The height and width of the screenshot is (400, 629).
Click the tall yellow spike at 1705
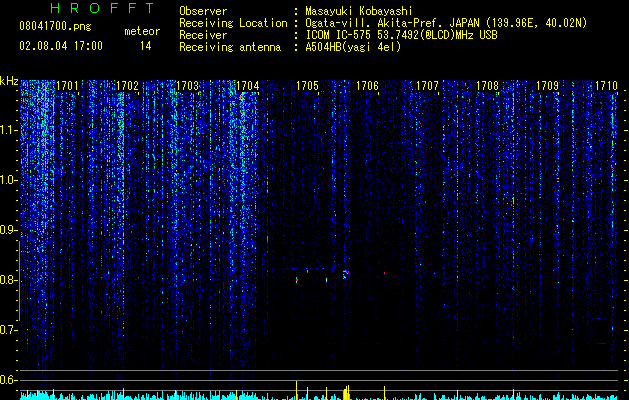pyautogui.click(x=296, y=390)
